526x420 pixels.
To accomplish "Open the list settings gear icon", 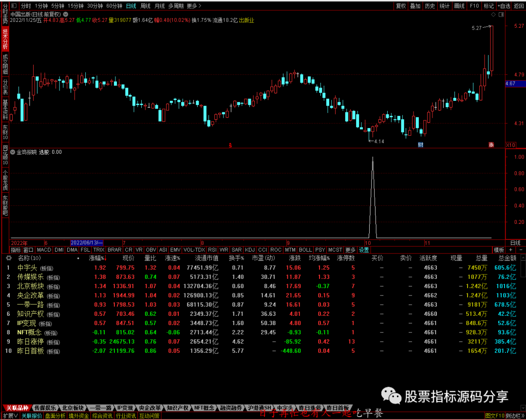I will pos(9,258).
